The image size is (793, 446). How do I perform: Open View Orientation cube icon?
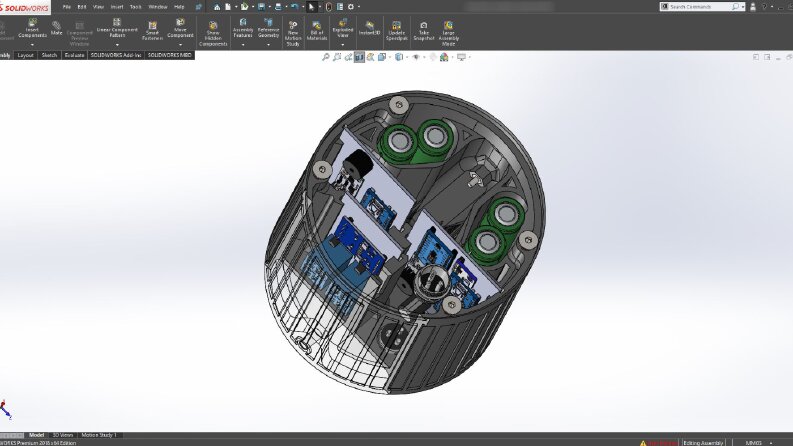point(382,57)
